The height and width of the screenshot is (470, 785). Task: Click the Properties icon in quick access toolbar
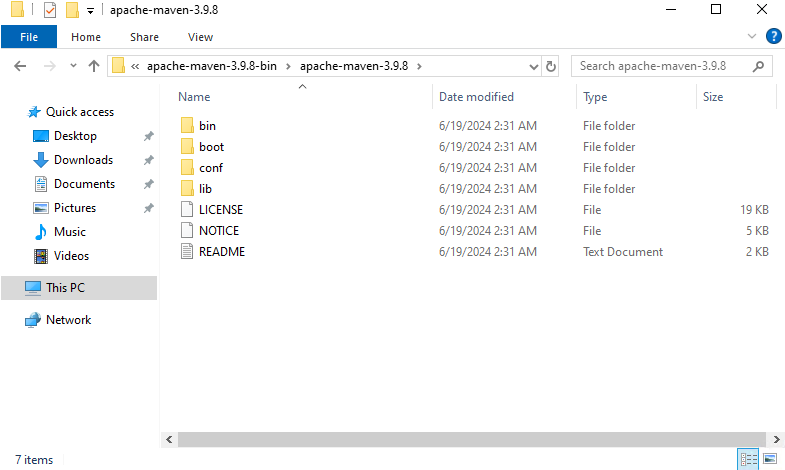[50, 10]
